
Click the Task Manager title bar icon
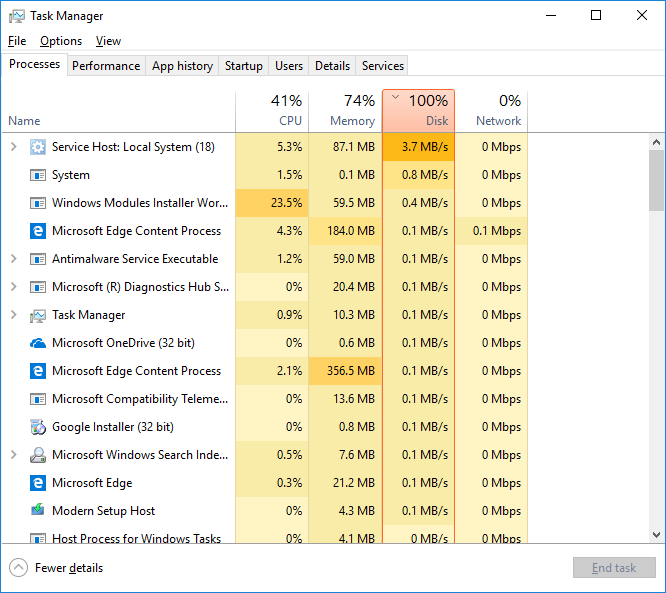click(x=17, y=16)
